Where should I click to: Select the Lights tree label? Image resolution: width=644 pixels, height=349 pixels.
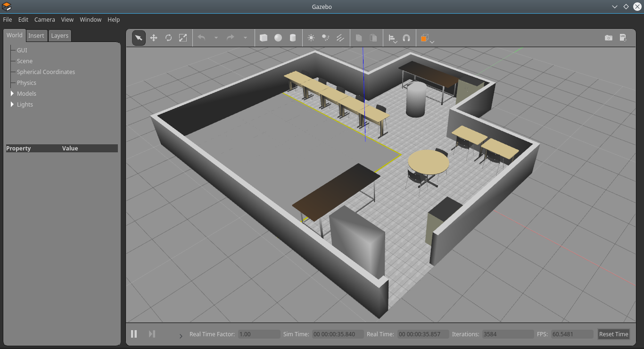25,104
